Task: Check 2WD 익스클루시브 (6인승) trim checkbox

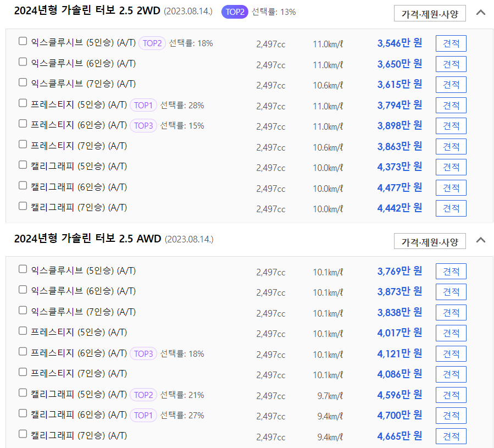Action: (23, 62)
